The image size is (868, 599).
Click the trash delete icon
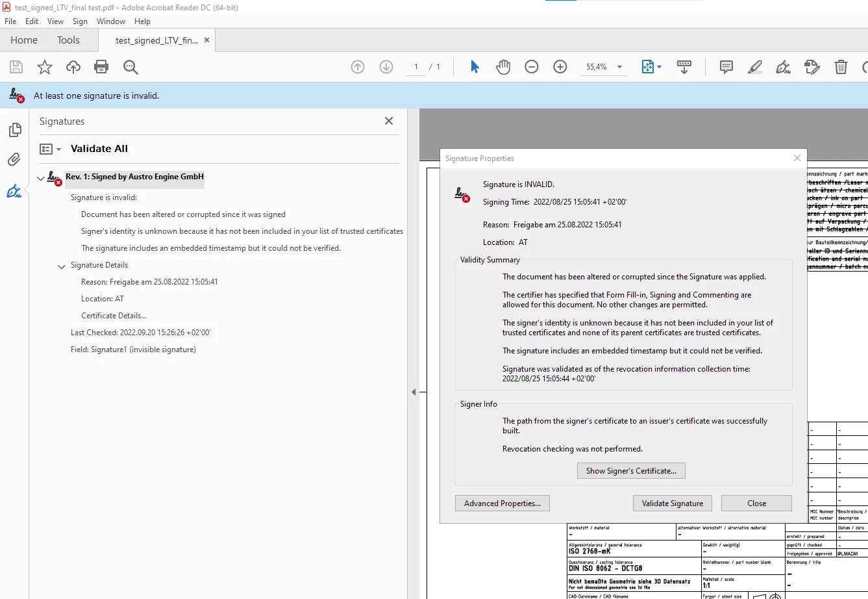[x=841, y=67]
